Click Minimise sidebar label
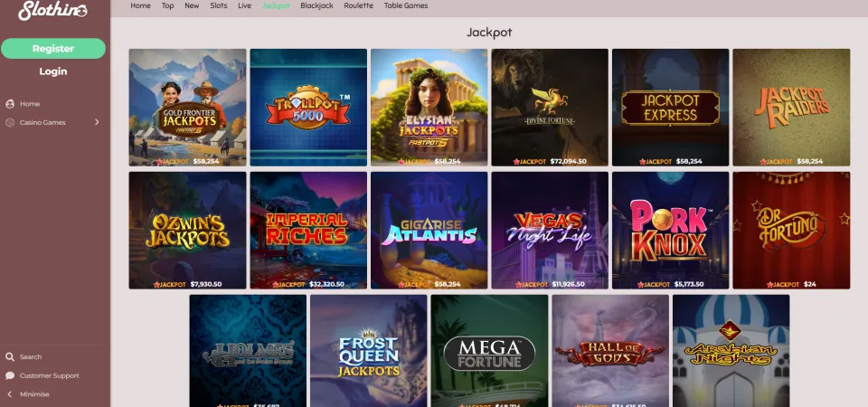Screen dimensions: 868x407 34,394
